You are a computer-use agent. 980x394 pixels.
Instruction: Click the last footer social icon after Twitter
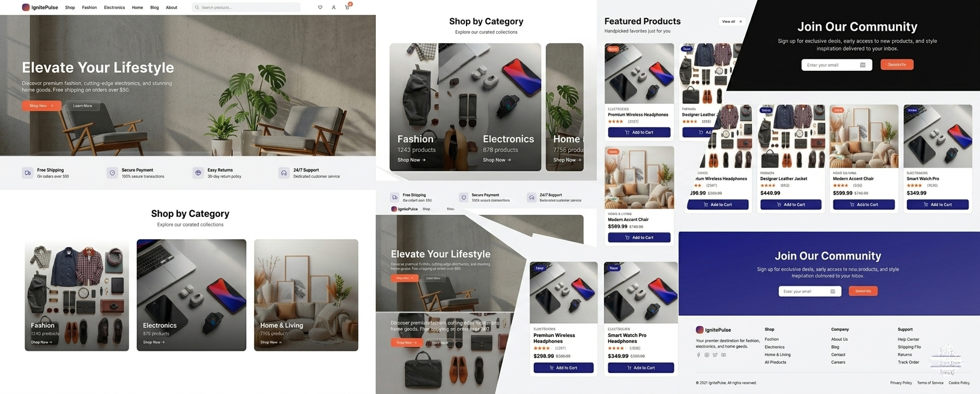click(x=724, y=355)
